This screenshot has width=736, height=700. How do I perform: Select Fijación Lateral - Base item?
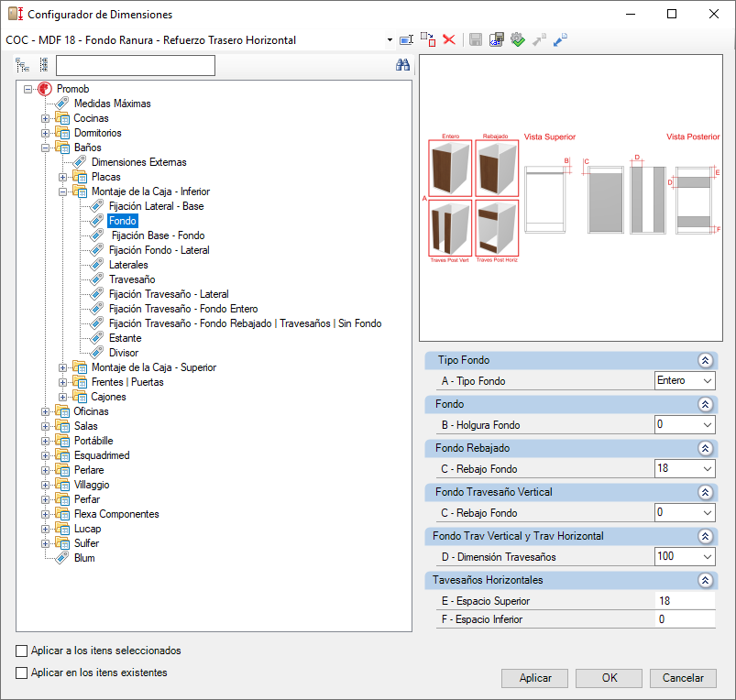(156, 206)
